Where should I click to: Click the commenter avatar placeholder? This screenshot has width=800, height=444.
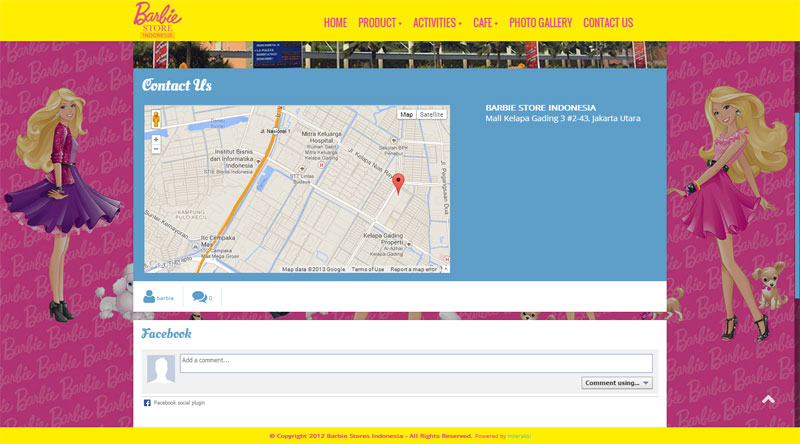click(161, 369)
